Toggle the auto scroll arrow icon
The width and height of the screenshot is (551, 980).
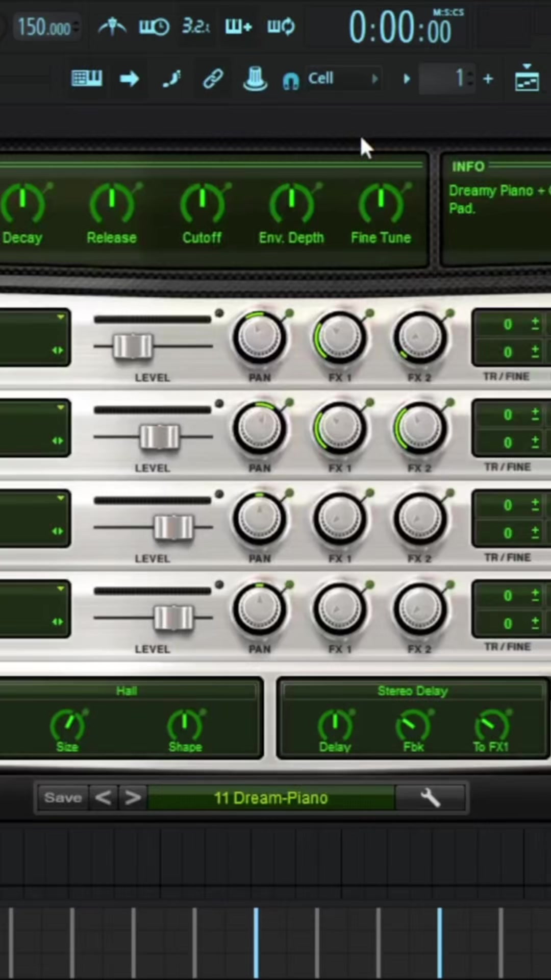click(x=129, y=79)
